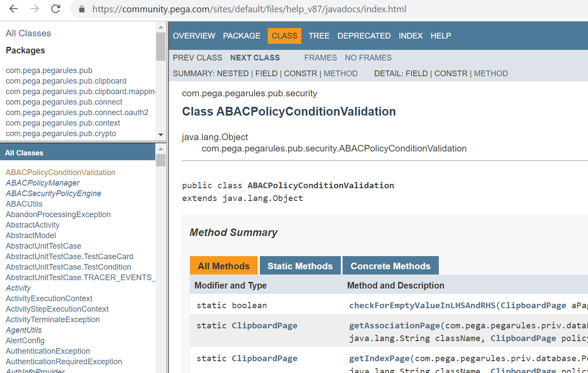588x373 pixels.
Task: Jump to METHOD in the DETAIL section links
Action: (x=491, y=73)
